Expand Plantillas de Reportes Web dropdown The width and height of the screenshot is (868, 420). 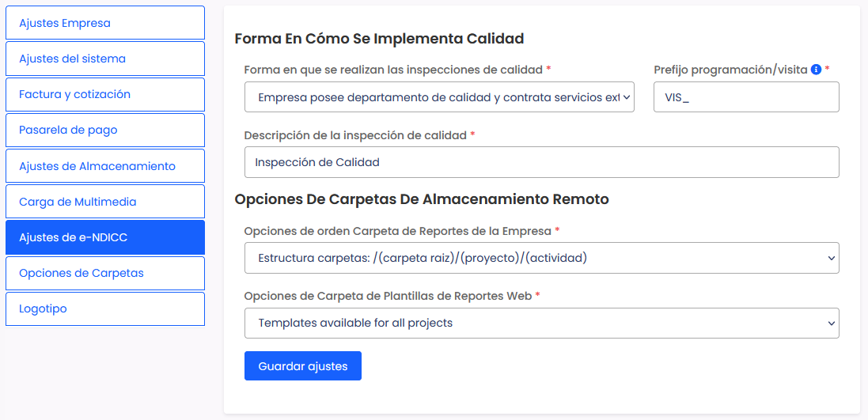[540, 324]
